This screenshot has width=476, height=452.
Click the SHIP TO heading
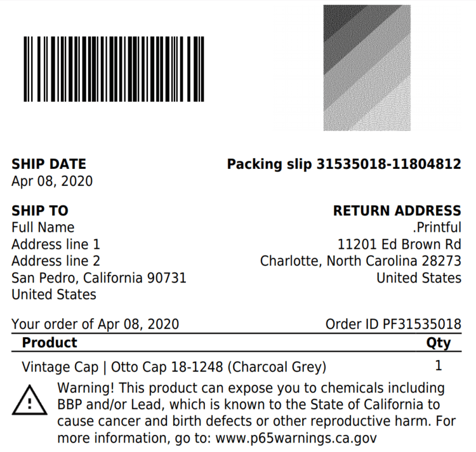40,211
